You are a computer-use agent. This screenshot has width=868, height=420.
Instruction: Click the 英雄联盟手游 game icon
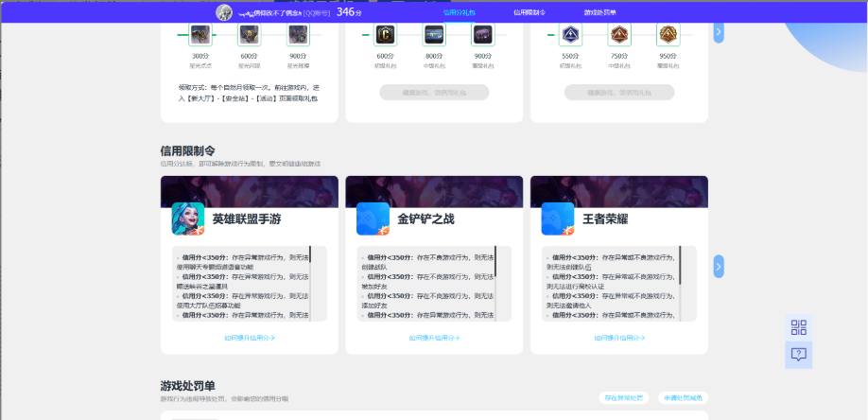tap(188, 219)
